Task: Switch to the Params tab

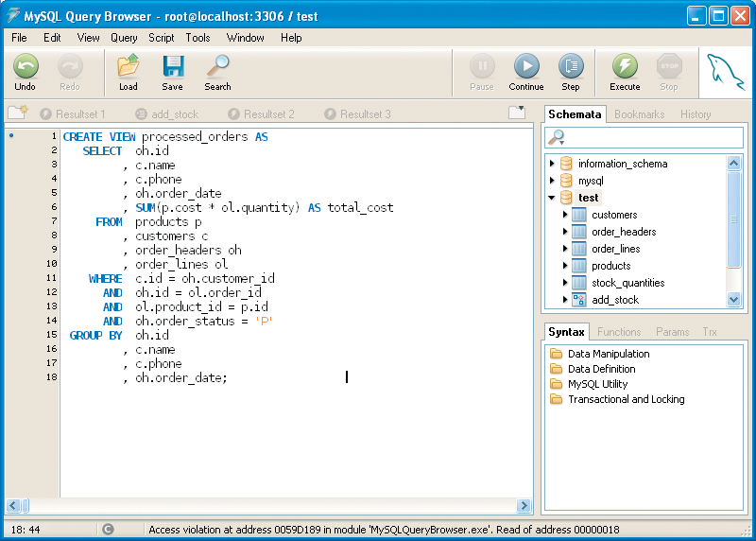Action: pyautogui.click(x=673, y=332)
